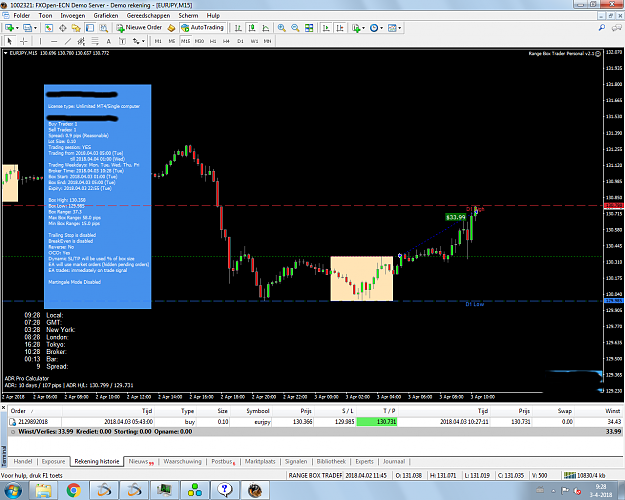Launch MetaEditor with yellow book icon
The height and width of the screenshot is (500, 625).
171,28
